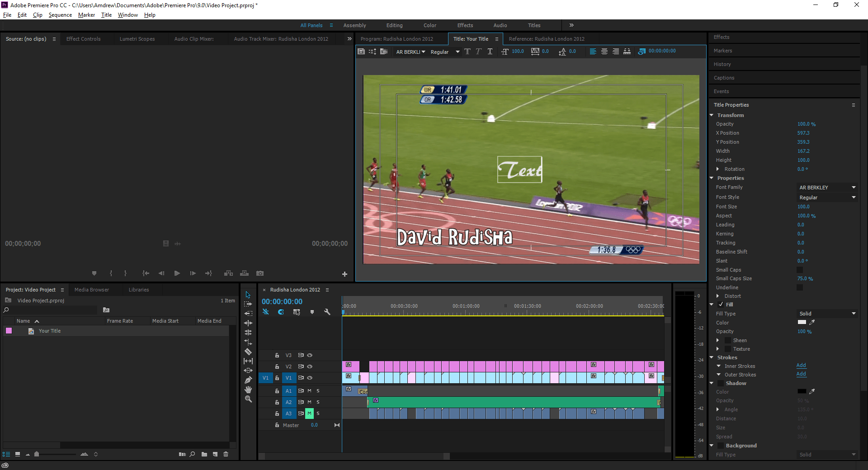Enable the Small Caps checkbox
Image resolution: width=868 pixels, height=470 pixels.
pyautogui.click(x=800, y=270)
